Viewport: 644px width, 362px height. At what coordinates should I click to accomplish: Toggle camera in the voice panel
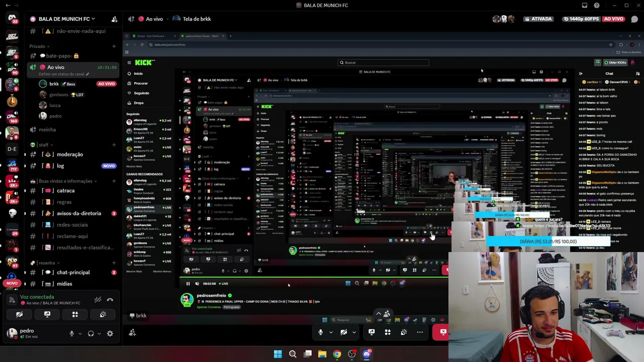click(x=19, y=314)
